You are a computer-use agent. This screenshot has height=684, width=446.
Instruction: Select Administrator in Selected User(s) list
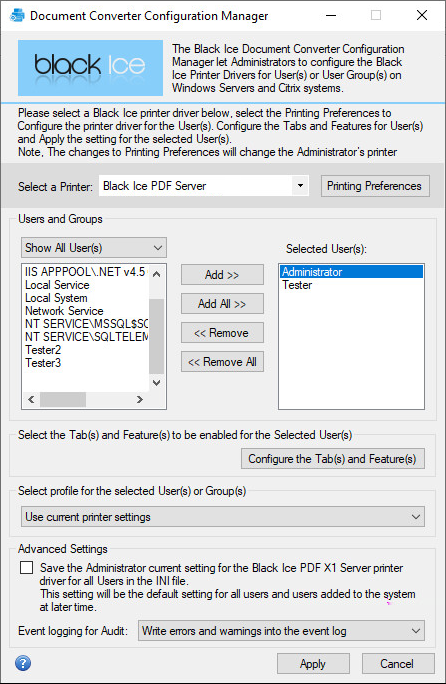pyautogui.click(x=351, y=272)
